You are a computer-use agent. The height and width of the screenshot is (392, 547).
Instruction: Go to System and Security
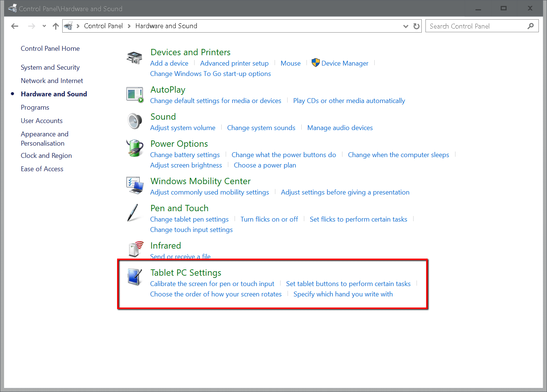coord(50,67)
